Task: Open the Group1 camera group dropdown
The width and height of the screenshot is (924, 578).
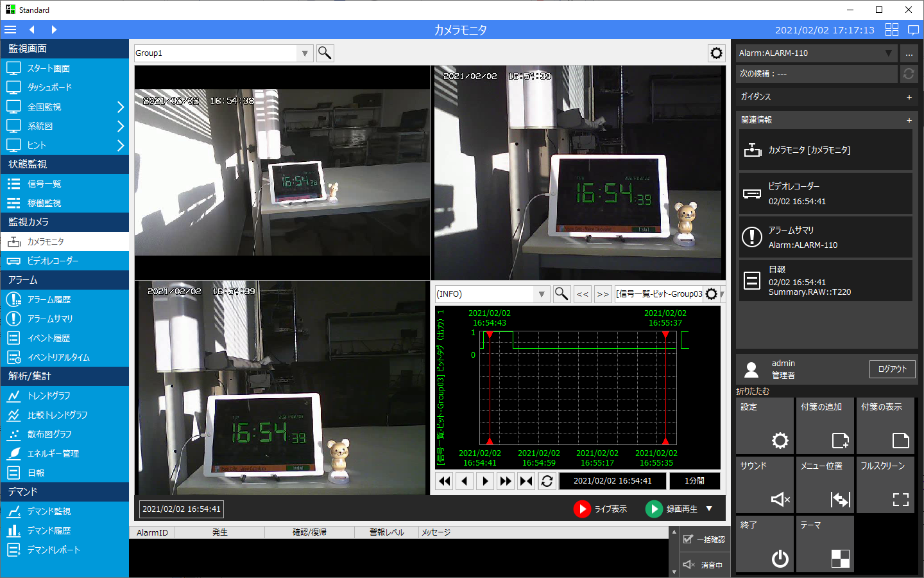Action: click(305, 53)
